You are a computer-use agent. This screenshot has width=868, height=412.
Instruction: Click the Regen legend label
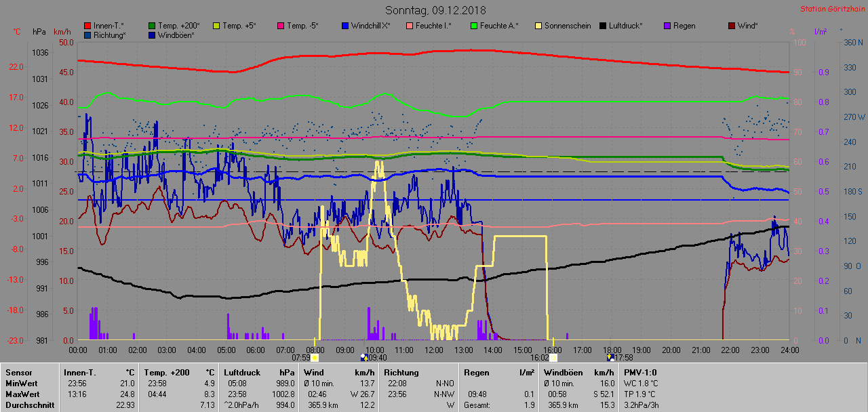tap(684, 26)
